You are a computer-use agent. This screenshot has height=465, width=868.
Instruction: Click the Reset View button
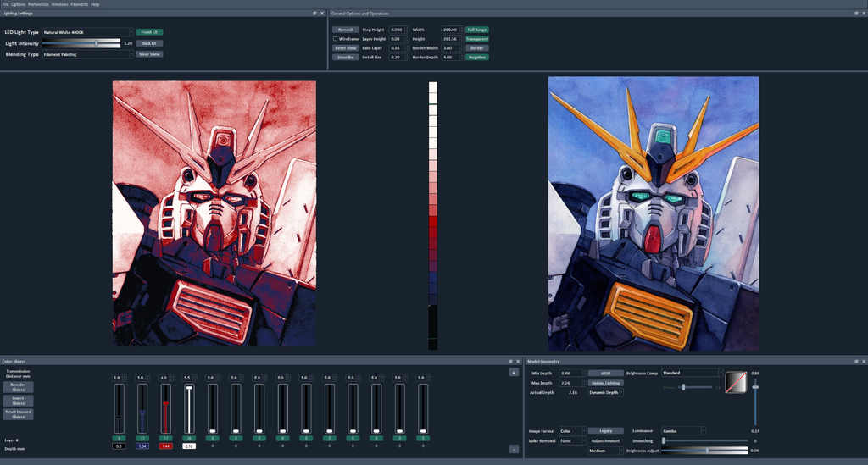(346, 48)
